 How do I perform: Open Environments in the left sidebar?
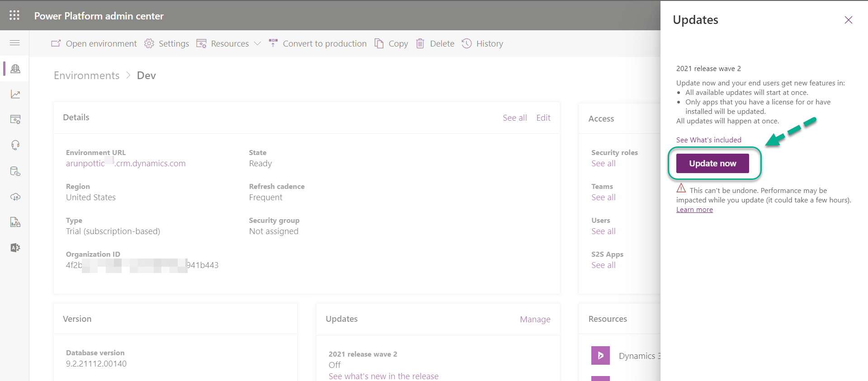pyautogui.click(x=15, y=69)
